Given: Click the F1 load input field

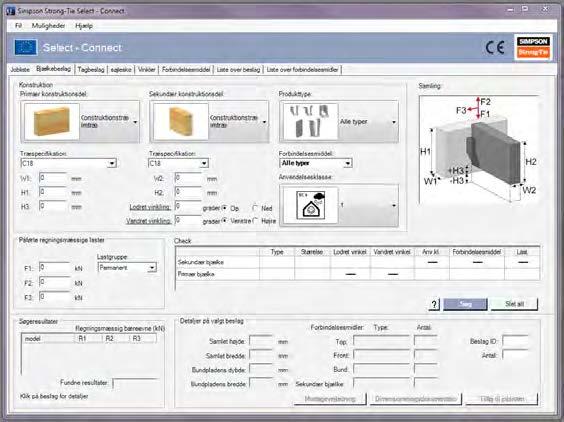Looking at the screenshot, I should 55,268.
